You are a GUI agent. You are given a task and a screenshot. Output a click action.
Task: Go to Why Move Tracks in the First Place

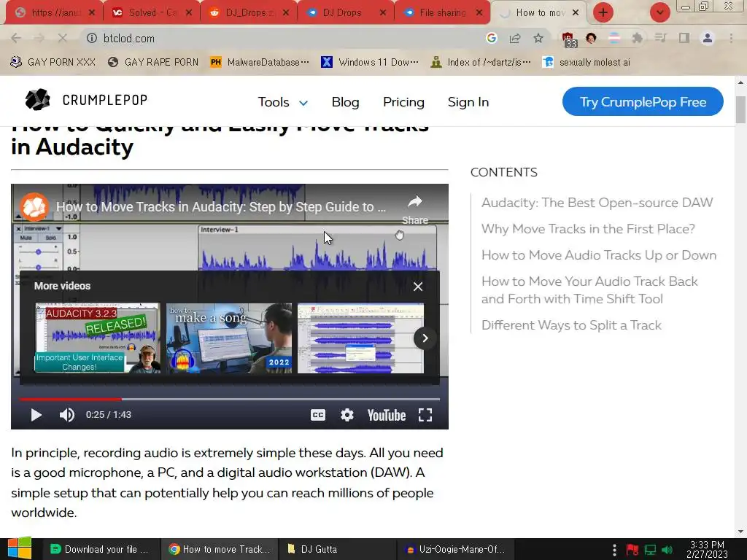[588, 228]
